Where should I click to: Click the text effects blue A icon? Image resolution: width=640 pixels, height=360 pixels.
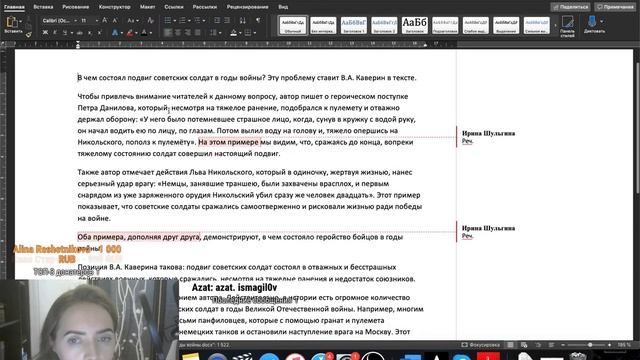click(x=115, y=33)
